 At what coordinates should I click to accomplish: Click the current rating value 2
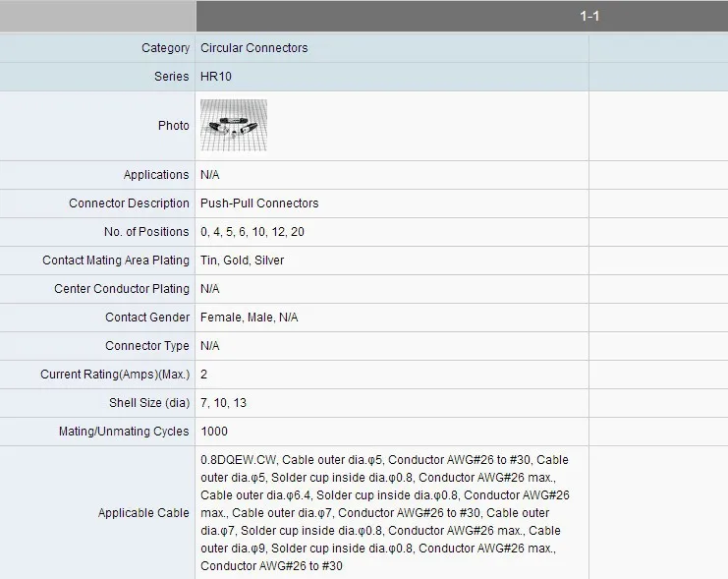203,375
